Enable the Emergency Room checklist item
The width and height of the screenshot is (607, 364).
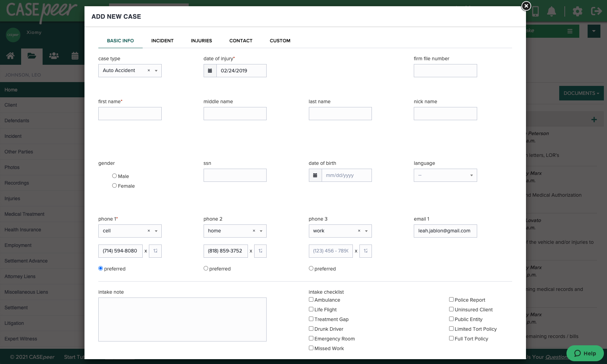pos(311,338)
